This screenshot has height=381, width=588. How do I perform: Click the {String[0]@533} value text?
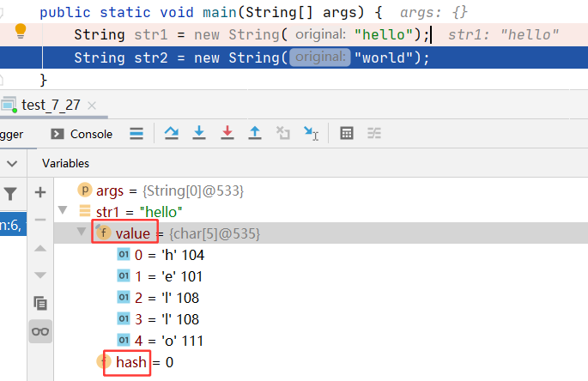pyautogui.click(x=193, y=190)
